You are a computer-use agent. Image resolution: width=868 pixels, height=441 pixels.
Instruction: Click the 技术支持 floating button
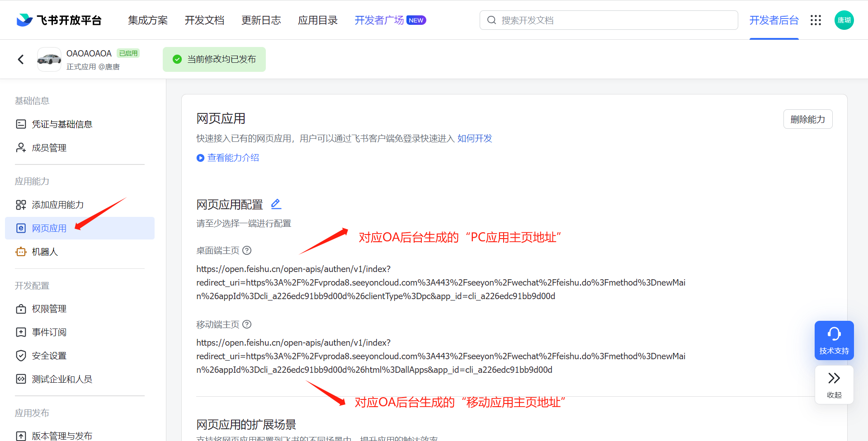[x=834, y=340]
